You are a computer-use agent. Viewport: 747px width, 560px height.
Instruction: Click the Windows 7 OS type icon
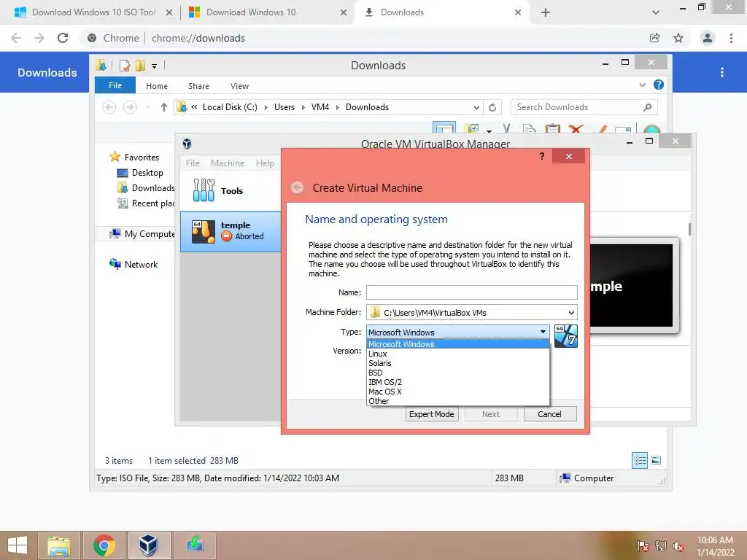click(566, 336)
